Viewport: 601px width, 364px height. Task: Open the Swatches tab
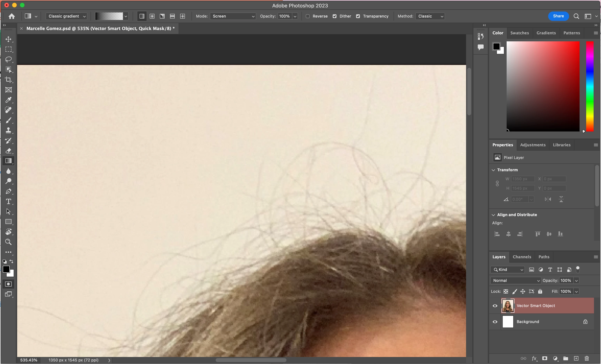coord(519,33)
